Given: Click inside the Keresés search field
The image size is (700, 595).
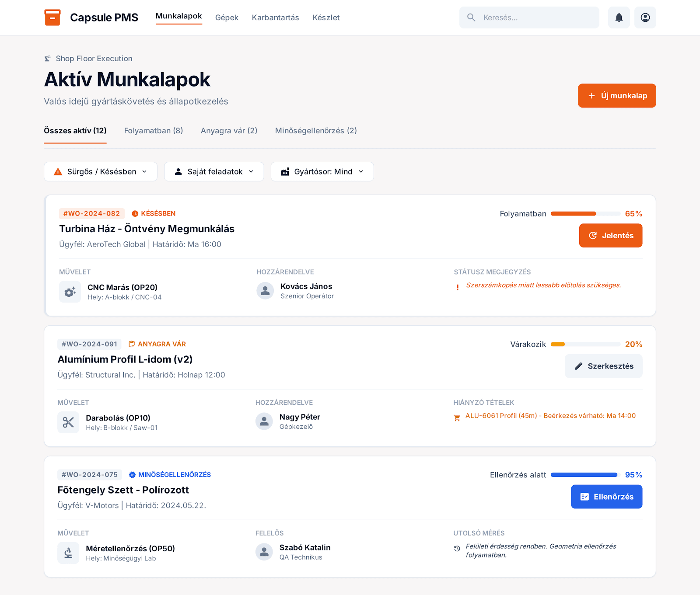Looking at the screenshot, I should [529, 17].
